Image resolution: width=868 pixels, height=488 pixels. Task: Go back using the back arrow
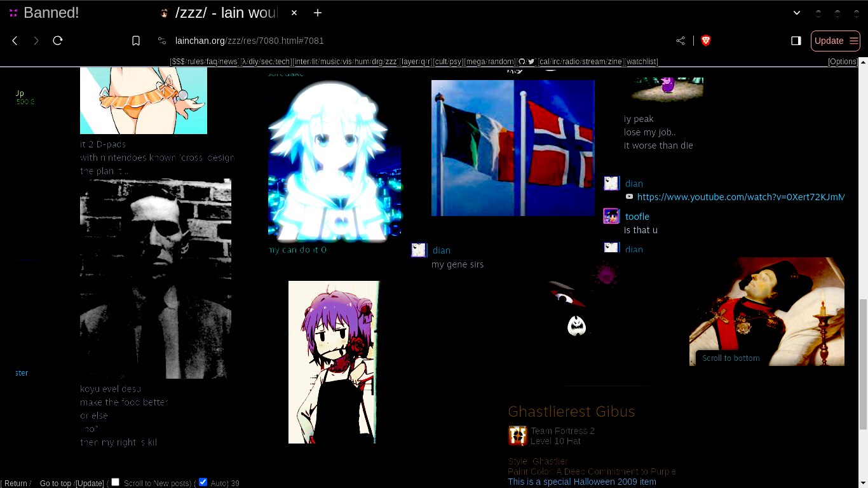coord(15,41)
